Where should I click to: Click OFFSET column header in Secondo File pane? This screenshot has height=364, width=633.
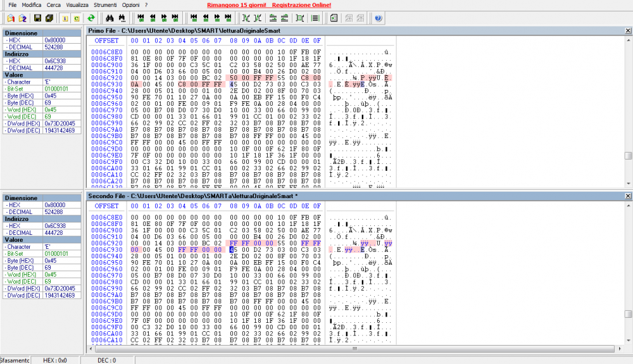pos(106,206)
